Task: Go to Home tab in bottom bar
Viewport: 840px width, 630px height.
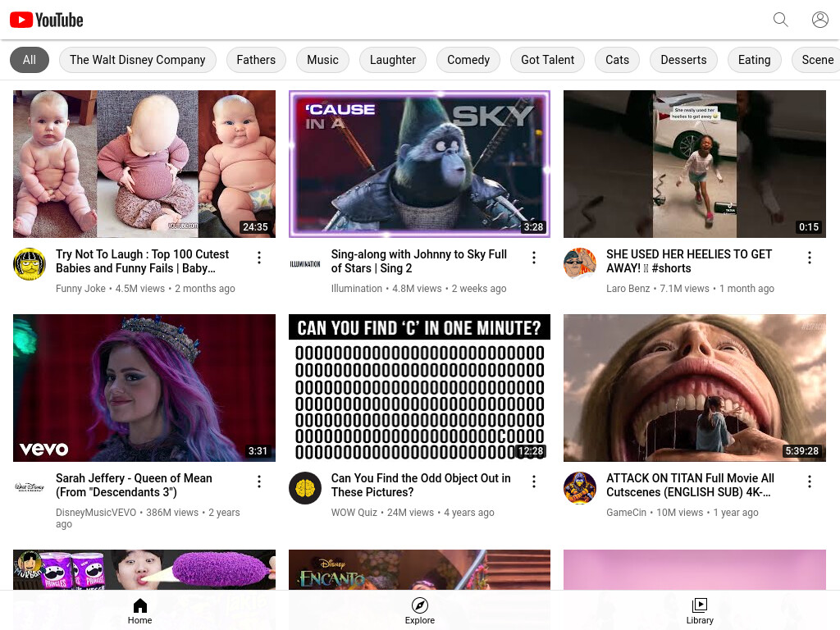Action: coord(139,610)
